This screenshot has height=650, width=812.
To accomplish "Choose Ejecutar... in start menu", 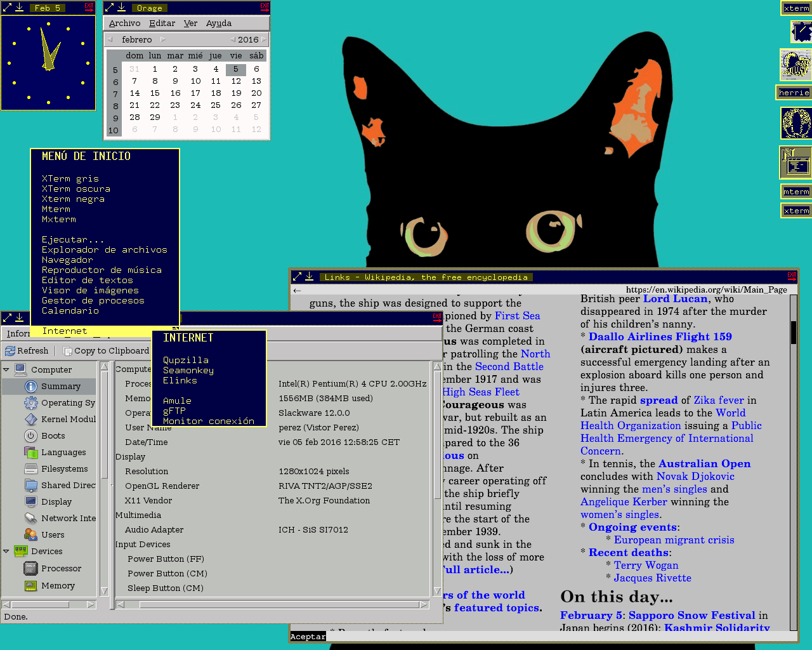I will click(73, 239).
